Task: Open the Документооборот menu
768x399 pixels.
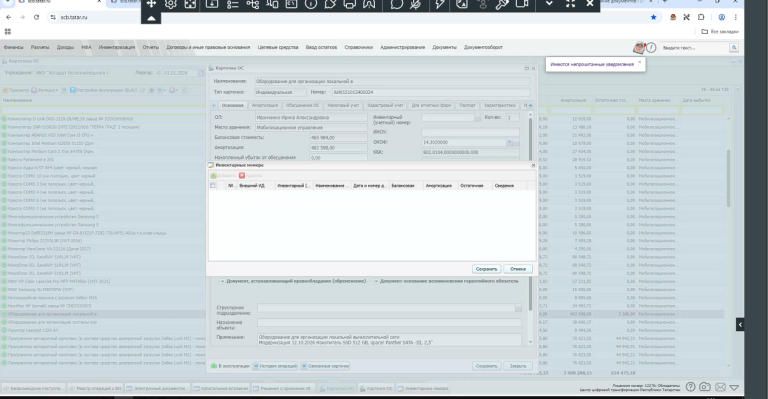Action: [483, 47]
